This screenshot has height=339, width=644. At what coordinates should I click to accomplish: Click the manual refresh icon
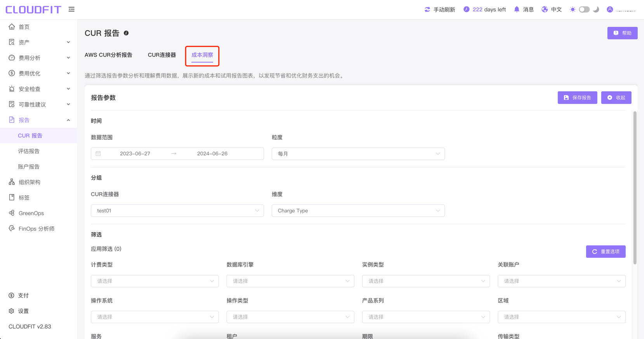(427, 9)
